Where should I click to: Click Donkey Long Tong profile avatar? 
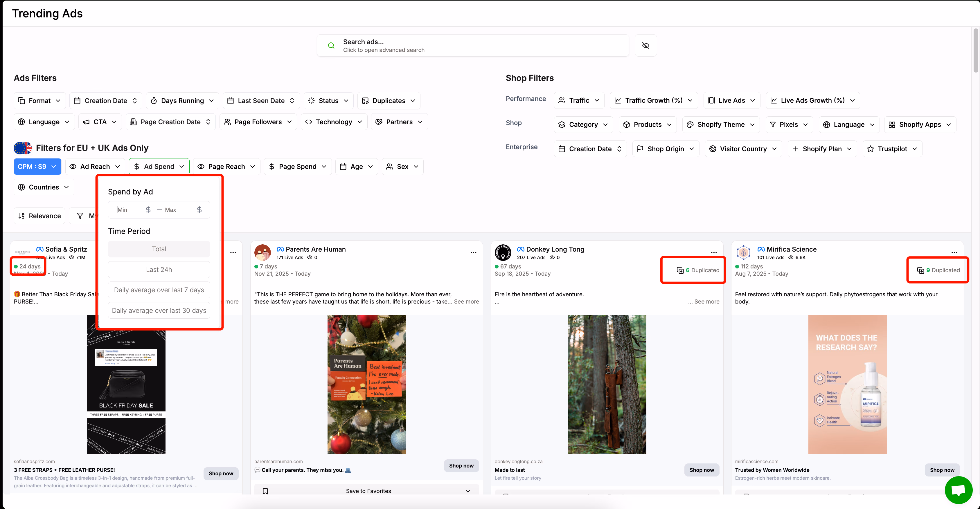503,252
